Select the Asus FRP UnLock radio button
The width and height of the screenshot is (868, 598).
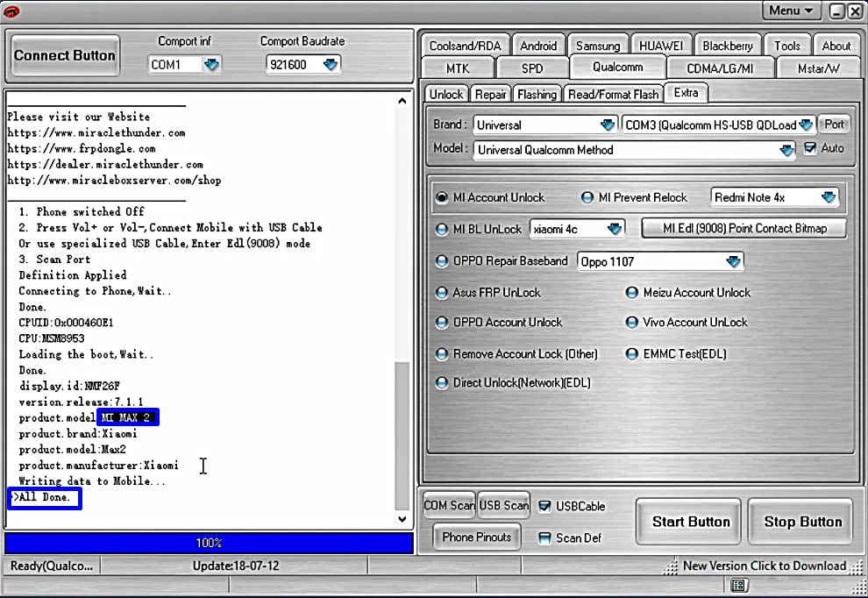click(x=443, y=293)
